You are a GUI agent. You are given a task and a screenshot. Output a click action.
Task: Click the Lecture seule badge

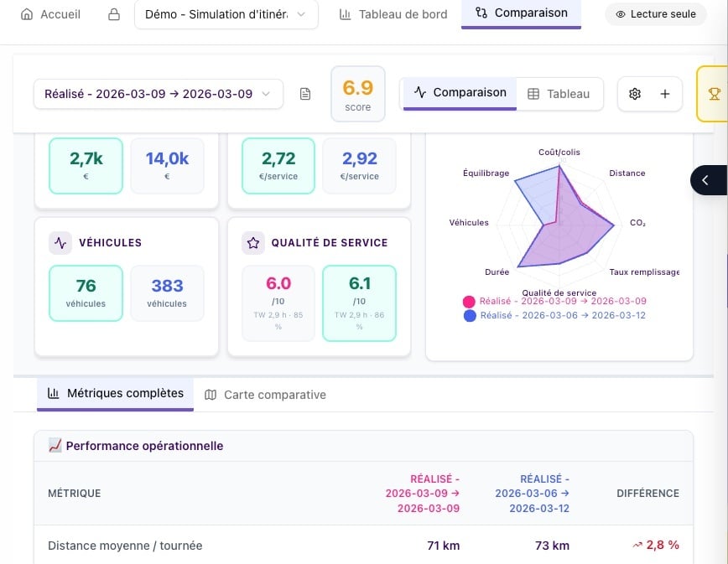[656, 14]
